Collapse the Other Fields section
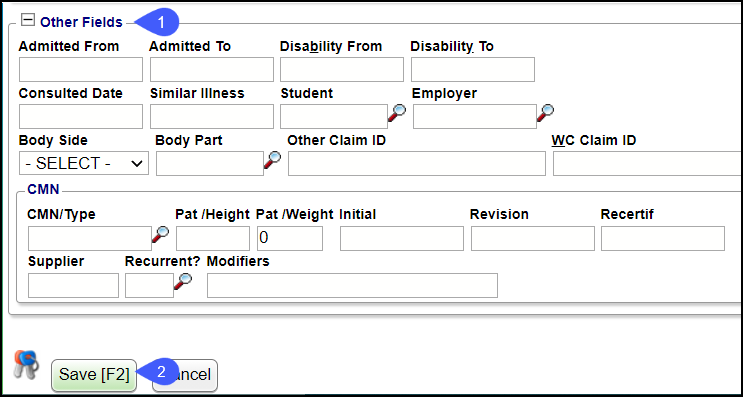 coord(28,20)
